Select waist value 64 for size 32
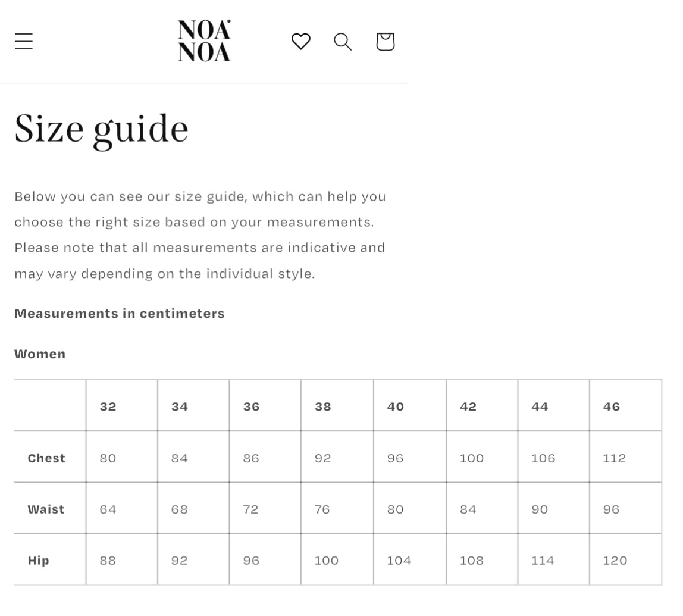 [x=108, y=509]
